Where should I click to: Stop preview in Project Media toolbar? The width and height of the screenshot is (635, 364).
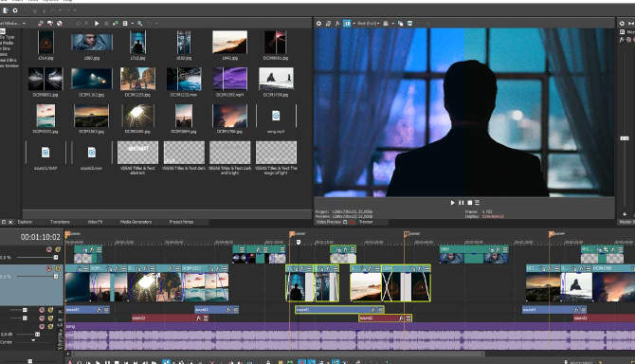point(106,24)
